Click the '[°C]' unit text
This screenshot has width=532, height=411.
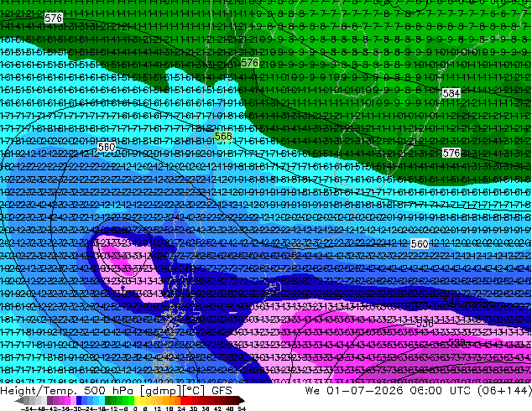(194, 391)
